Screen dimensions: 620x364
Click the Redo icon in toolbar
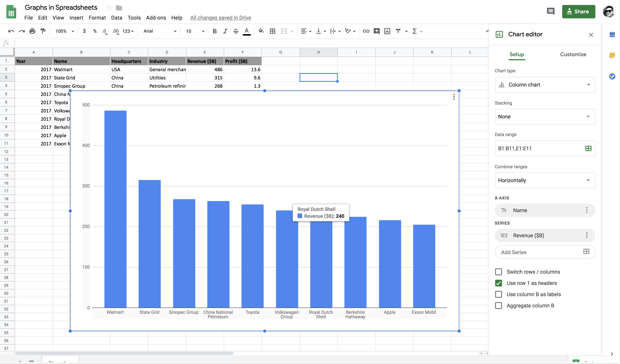click(x=22, y=31)
